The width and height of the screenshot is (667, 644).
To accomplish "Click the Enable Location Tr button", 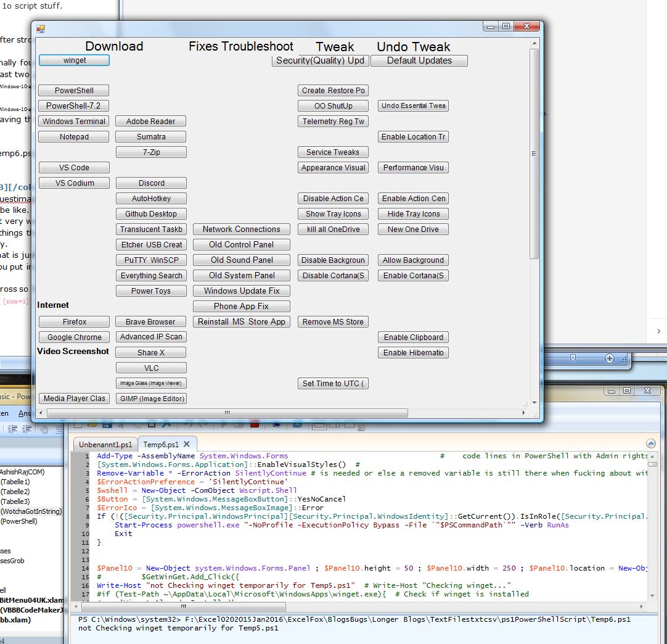I will 413,136.
